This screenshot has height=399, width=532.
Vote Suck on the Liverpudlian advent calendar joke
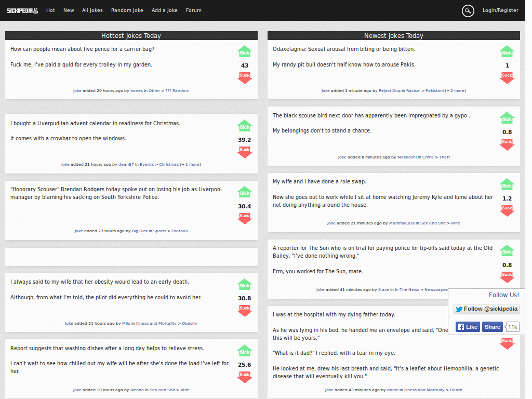[x=244, y=152]
